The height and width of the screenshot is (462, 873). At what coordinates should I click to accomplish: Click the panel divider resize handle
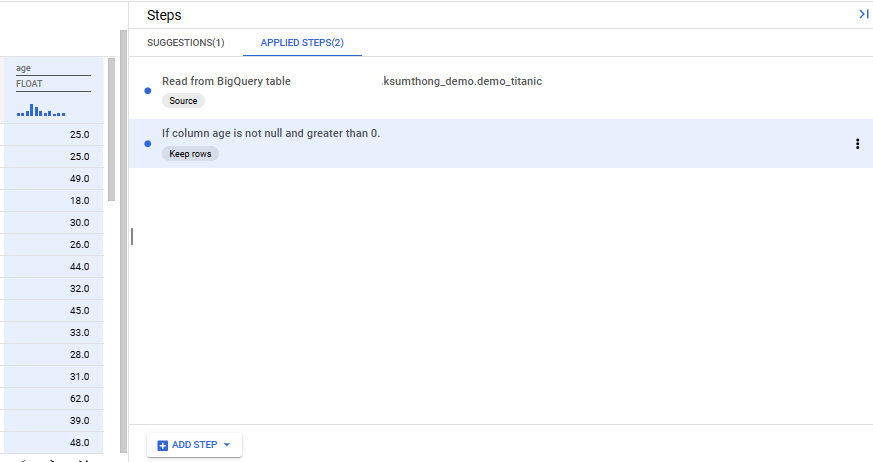coord(131,236)
